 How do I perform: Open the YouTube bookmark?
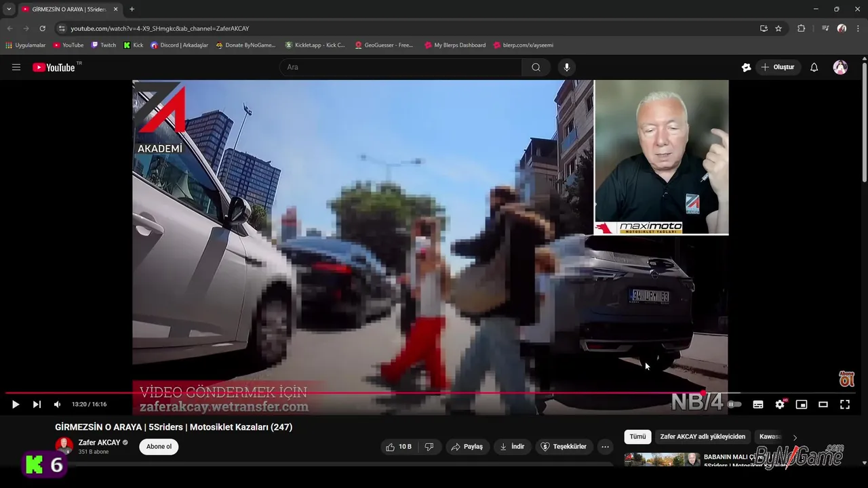[x=68, y=45]
